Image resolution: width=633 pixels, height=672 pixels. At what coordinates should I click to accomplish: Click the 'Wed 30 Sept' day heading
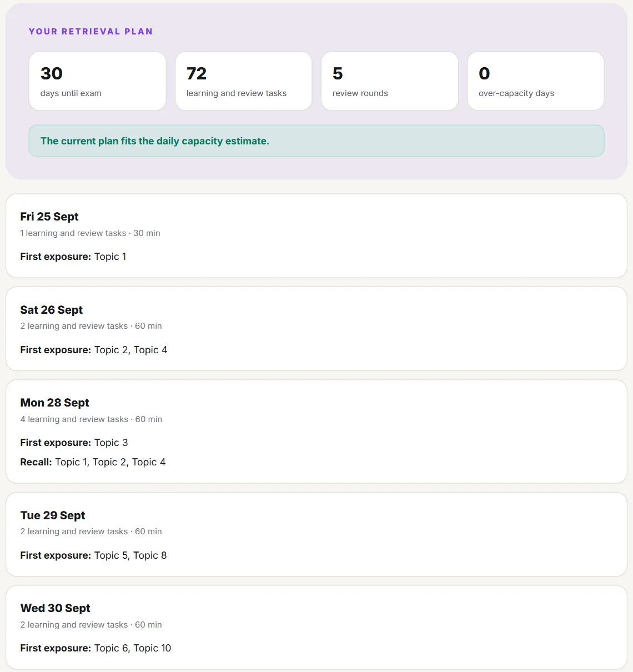[56, 608]
